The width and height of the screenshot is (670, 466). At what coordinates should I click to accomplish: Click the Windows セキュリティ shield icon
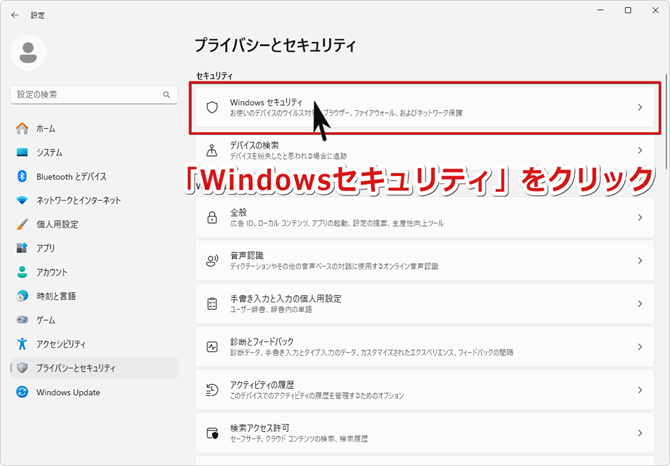212,107
